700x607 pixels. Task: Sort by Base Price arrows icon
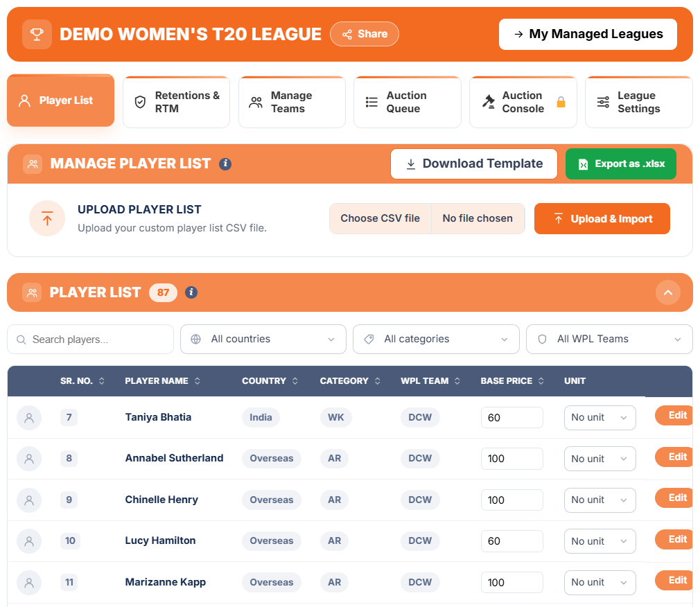[x=541, y=380]
